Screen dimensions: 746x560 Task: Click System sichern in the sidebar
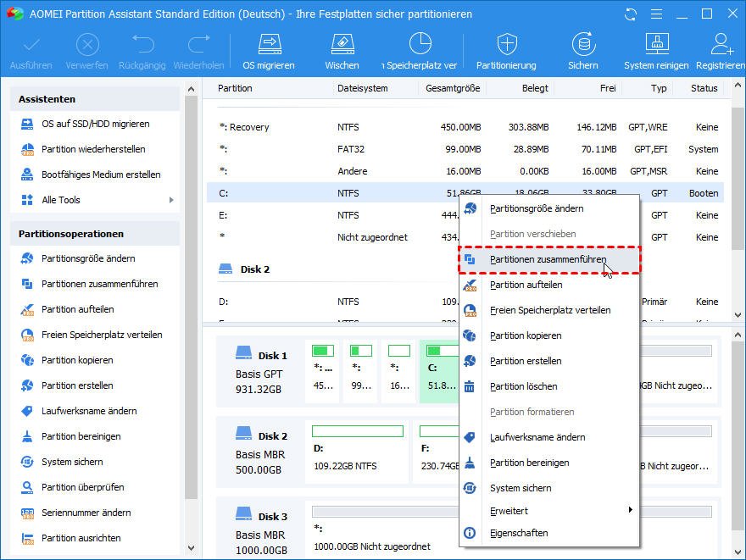pyautogui.click(x=72, y=462)
